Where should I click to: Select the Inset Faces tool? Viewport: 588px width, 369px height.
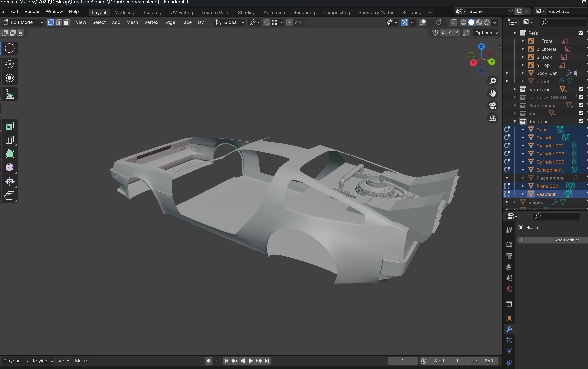click(10, 126)
